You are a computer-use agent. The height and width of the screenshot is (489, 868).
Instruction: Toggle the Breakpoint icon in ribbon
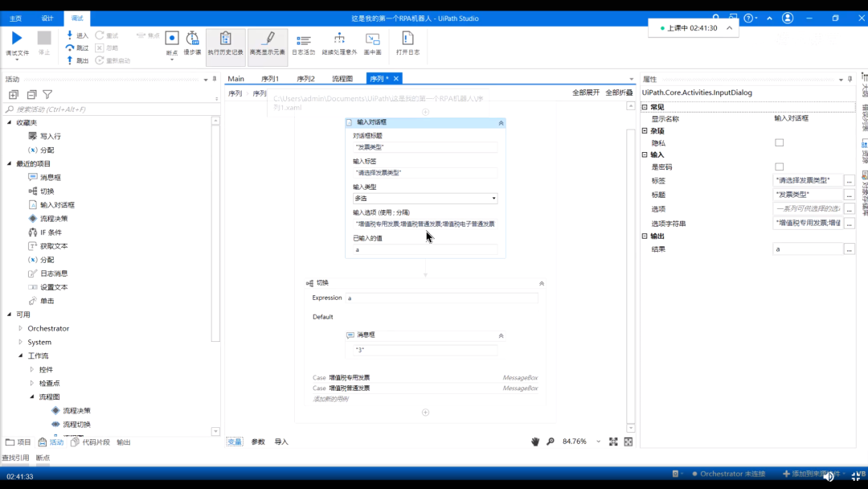pyautogui.click(x=171, y=39)
